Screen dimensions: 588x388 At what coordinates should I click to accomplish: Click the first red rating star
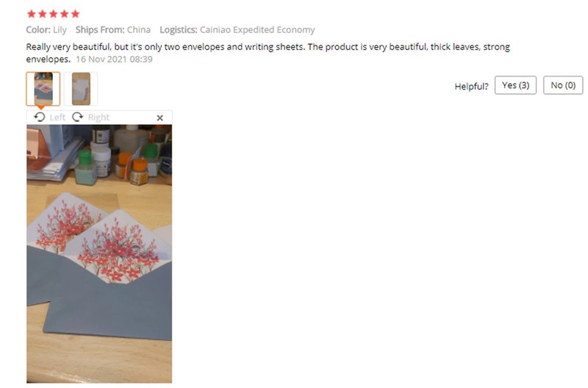[32, 14]
